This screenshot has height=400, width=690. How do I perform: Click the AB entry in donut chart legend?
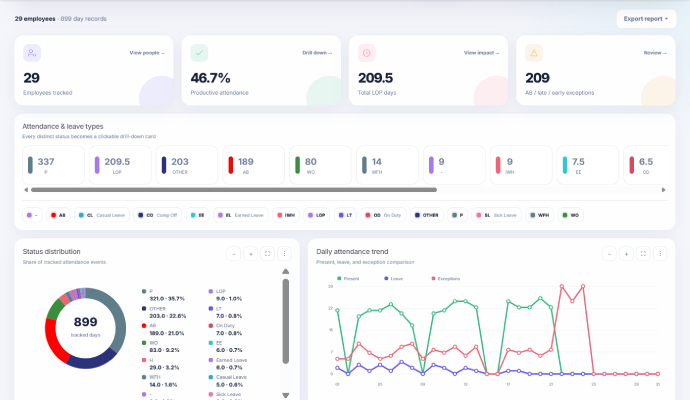pyautogui.click(x=163, y=330)
